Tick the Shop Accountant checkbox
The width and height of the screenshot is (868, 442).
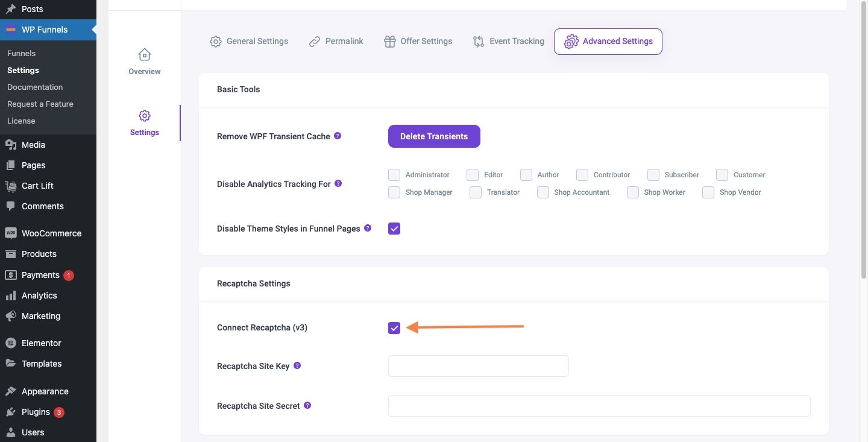click(x=543, y=192)
